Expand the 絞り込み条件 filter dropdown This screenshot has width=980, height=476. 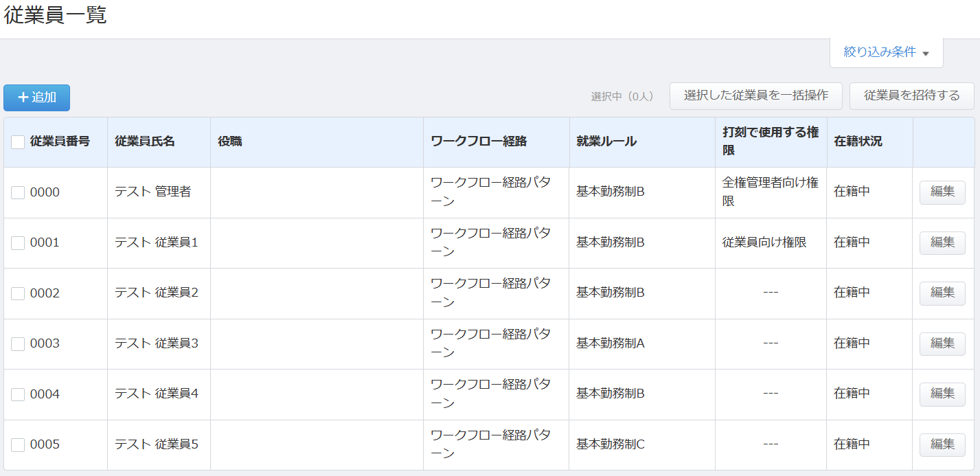pos(886,52)
